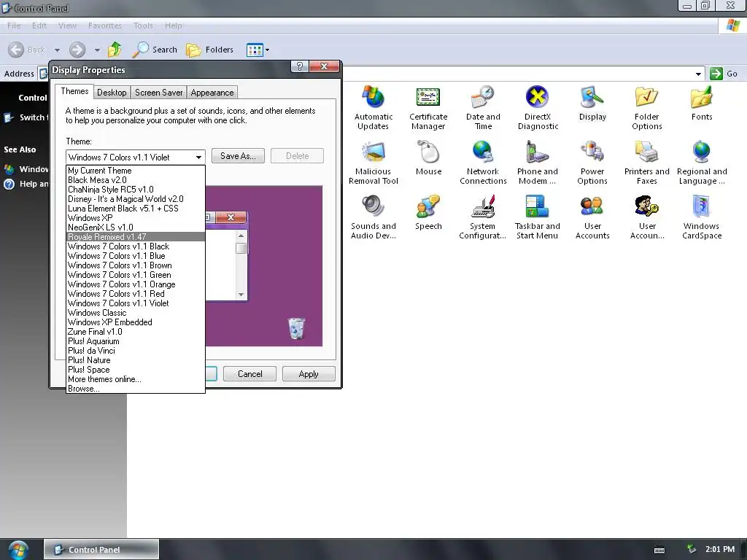Open the View menu
The height and width of the screenshot is (560, 747).
click(67, 26)
